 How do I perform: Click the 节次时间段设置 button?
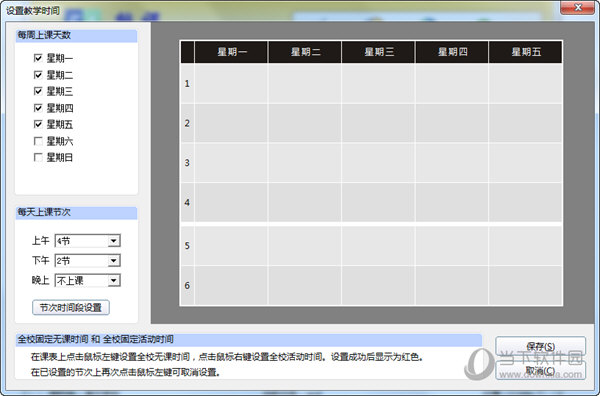click(x=71, y=308)
